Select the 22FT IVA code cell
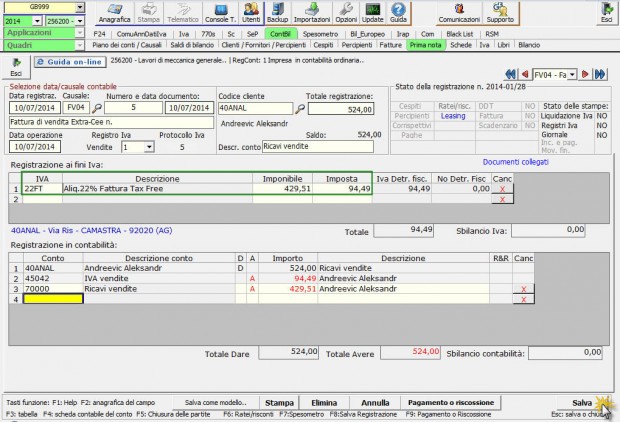Viewport: 620px width, 422px height. 42,189
